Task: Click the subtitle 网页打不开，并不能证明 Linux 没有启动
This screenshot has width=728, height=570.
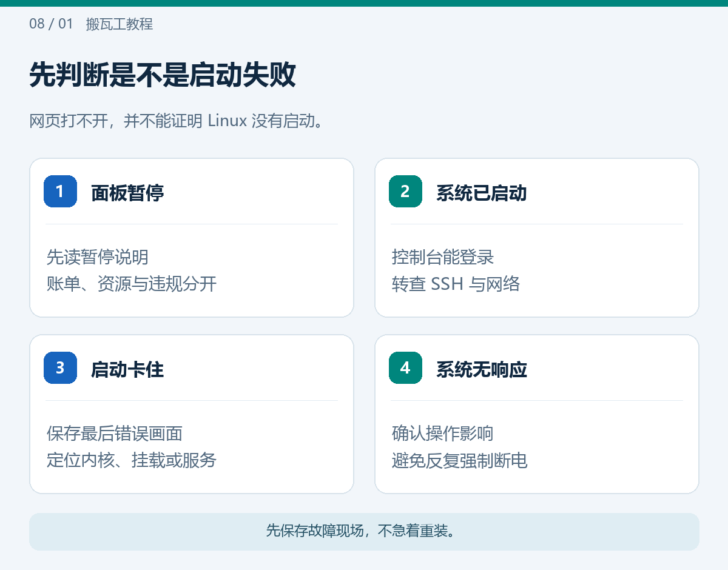Action: pos(175,121)
